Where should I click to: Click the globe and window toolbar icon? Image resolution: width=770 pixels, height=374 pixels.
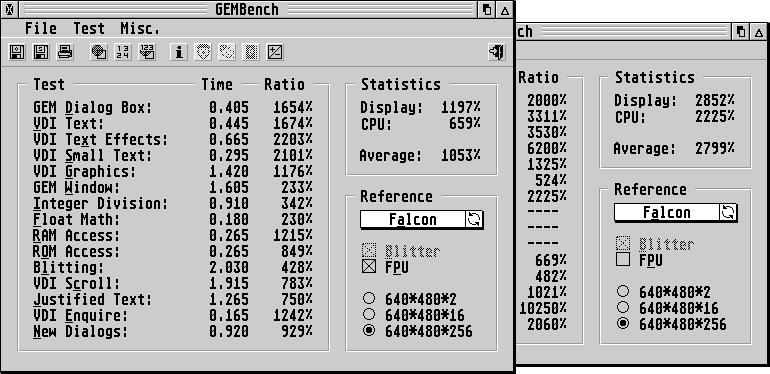pyautogui.click(x=99, y=52)
